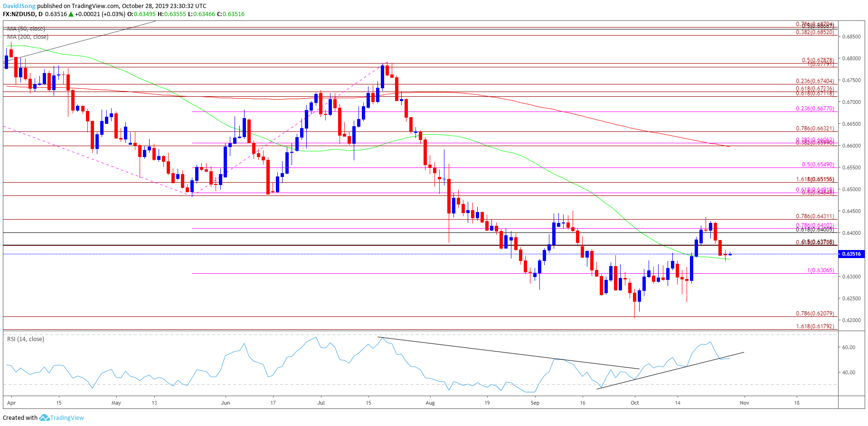
Task: Click the 0.236(0.66770) Fibonacci label
Action: 815,109
